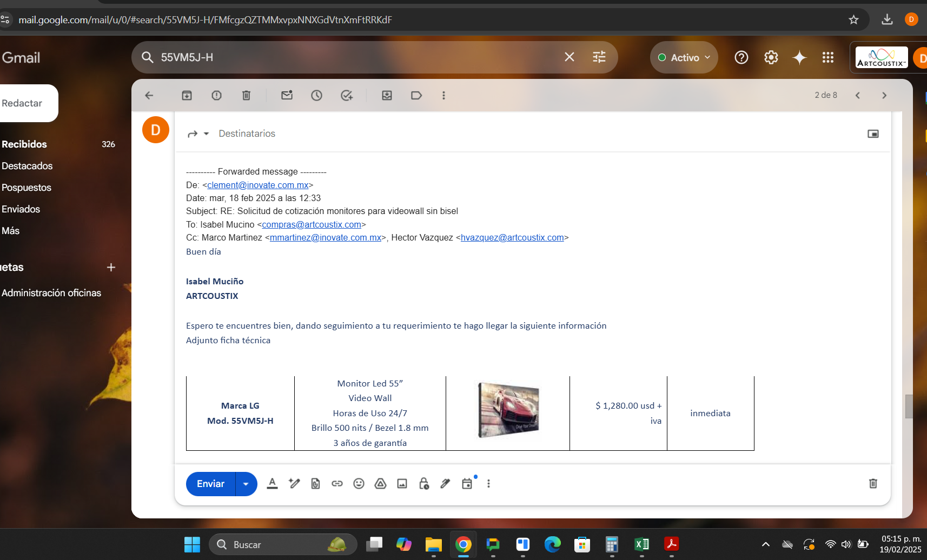This screenshot has width=927, height=560.
Task: Open text formatting options
Action: click(x=272, y=484)
